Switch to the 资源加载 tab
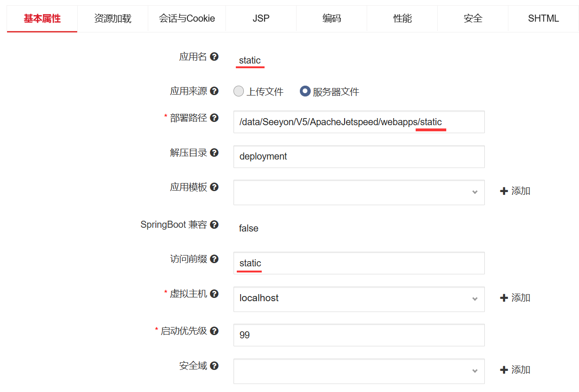The image size is (579, 392). 113,19
